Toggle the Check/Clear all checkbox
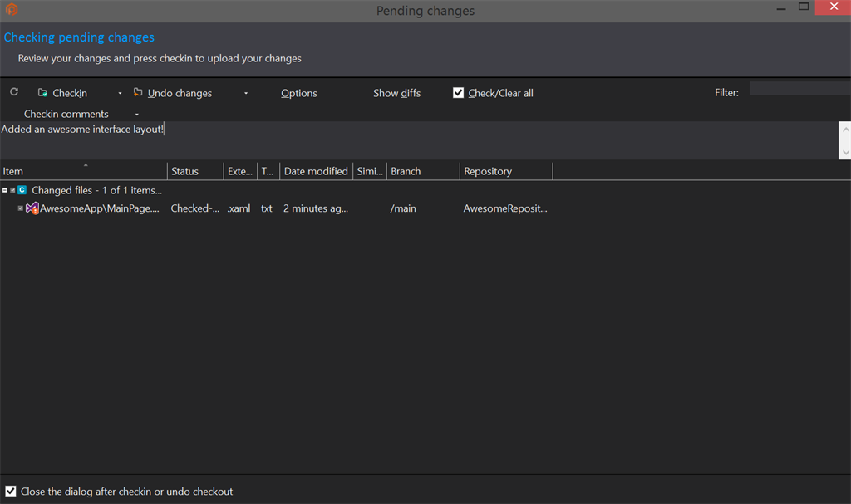 click(458, 92)
